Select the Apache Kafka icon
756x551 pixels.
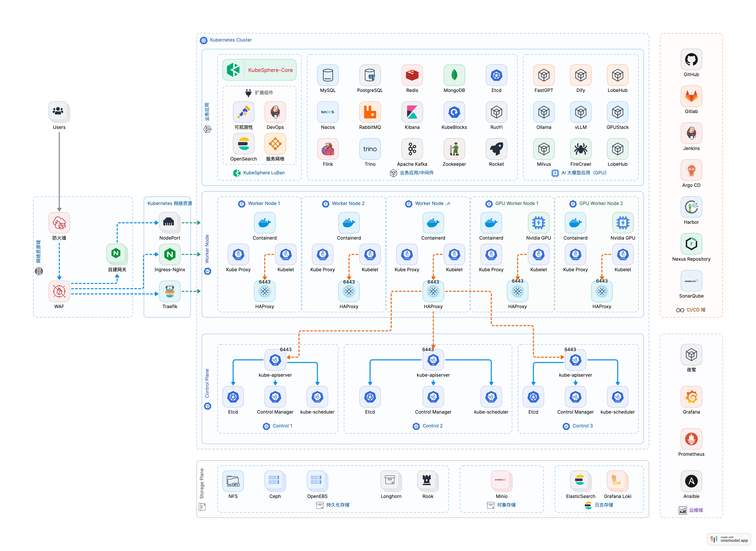[412, 149]
